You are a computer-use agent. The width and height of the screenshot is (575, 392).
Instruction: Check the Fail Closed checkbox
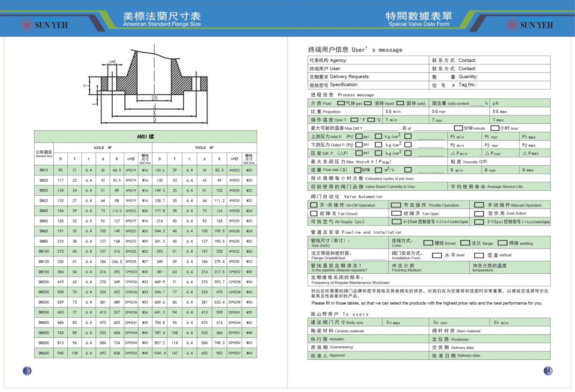[x=314, y=214]
